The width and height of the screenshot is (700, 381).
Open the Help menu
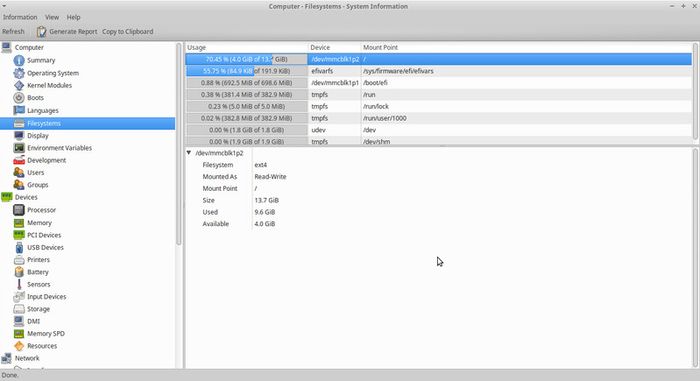(x=73, y=17)
